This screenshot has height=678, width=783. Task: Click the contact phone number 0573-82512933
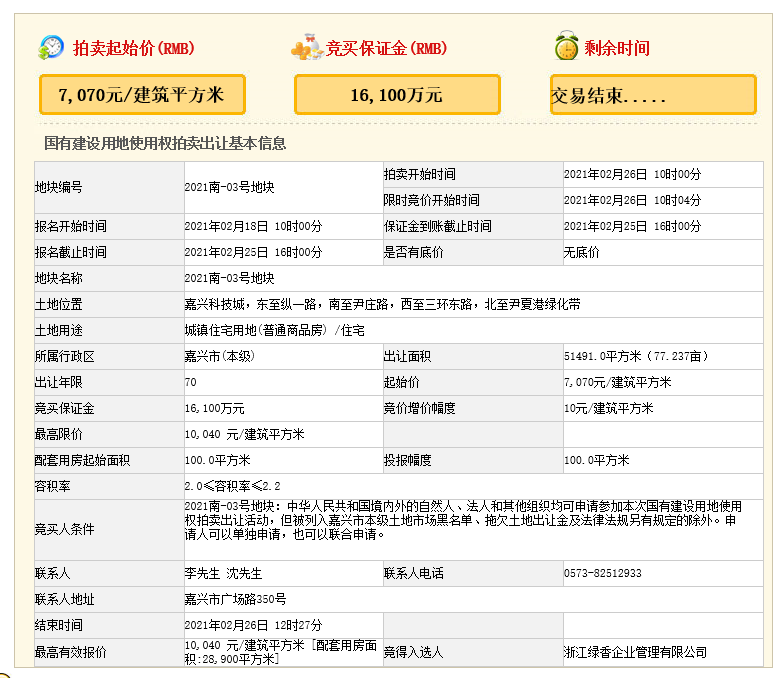(603, 573)
